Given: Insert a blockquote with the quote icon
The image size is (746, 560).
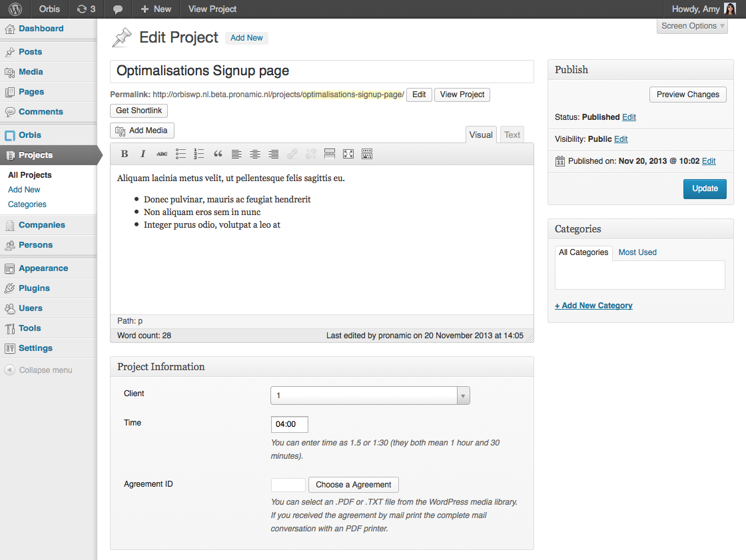Looking at the screenshot, I should point(218,154).
